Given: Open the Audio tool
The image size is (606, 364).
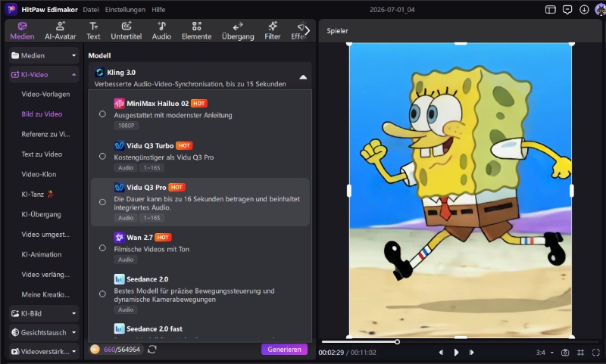Looking at the screenshot, I should [x=161, y=31].
